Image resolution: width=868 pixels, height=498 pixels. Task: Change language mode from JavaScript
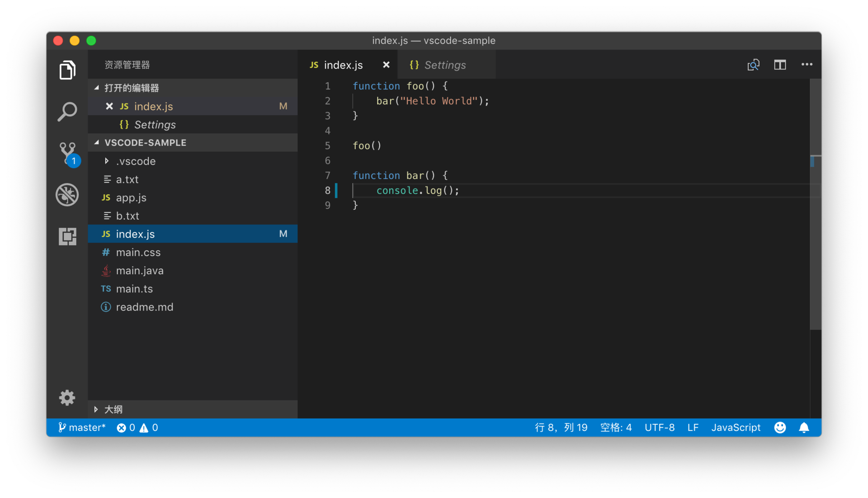point(736,428)
